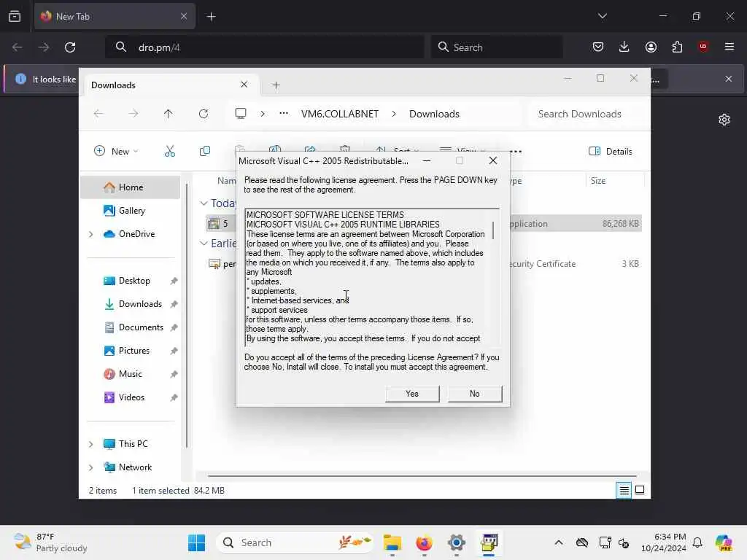Viewport: 747px width, 560px height.
Task: Switch to details list view icon
Action: [624, 490]
